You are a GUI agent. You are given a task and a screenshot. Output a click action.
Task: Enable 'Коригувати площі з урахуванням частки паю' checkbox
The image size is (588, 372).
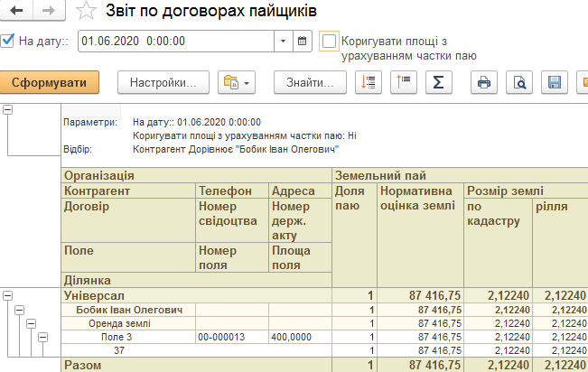329,41
